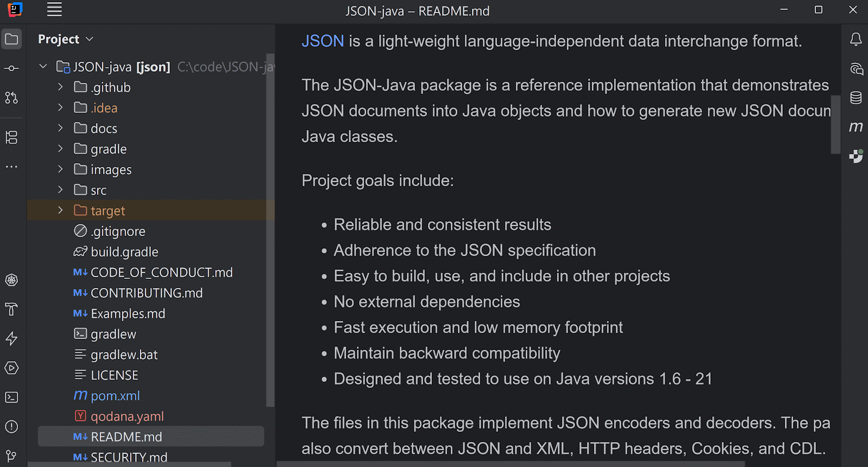Follow the JSON hyperlink in README preview

[x=323, y=41]
